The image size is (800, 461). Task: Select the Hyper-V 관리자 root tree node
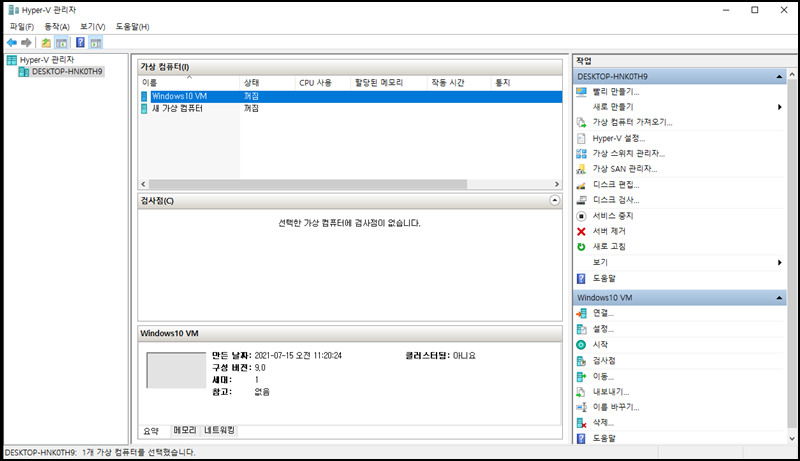(x=47, y=60)
